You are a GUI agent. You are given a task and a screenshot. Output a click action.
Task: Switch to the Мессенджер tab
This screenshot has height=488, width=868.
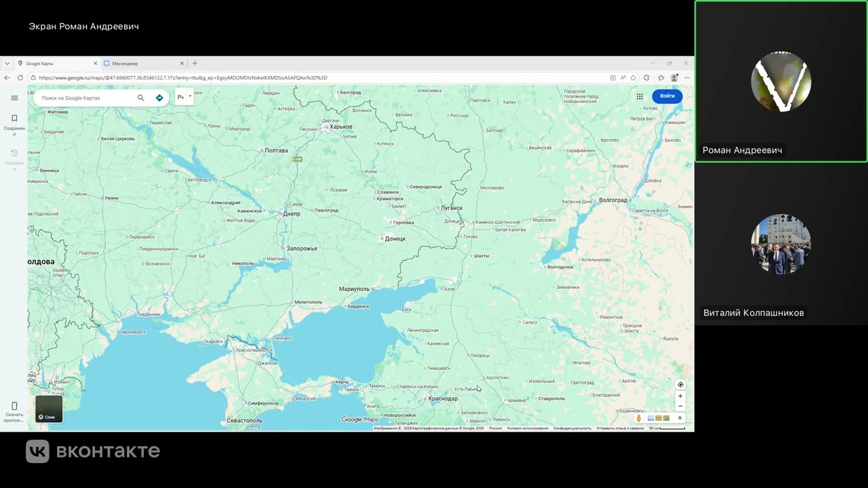coord(144,63)
